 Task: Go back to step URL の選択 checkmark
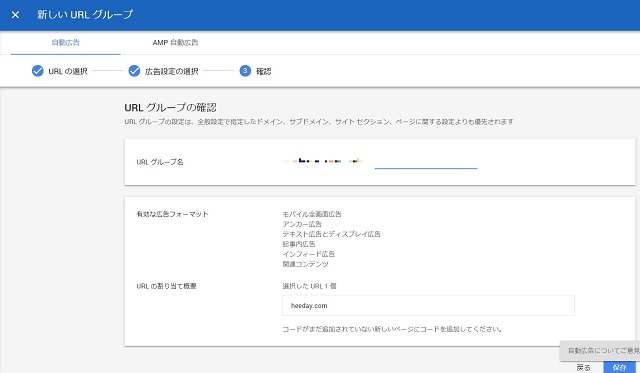tap(38, 71)
